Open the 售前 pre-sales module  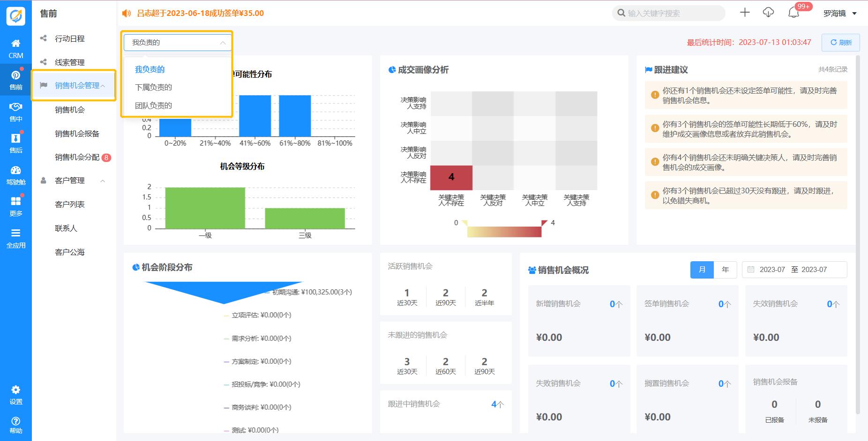[x=15, y=80]
